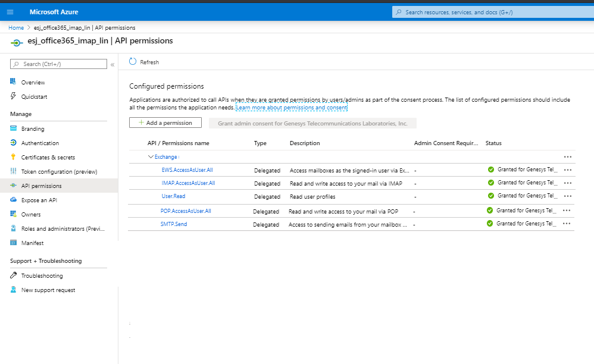This screenshot has width=594, height=364.
Task: Open the Azure portal hamburger menu
Action: [x=10, y=12]
